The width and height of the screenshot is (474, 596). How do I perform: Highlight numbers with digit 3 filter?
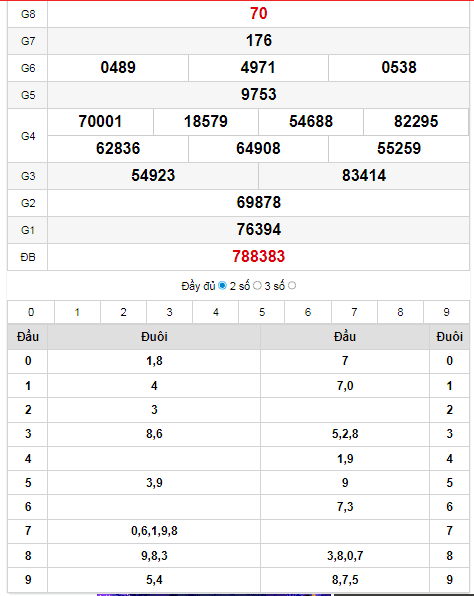click(x=170, y=312)
